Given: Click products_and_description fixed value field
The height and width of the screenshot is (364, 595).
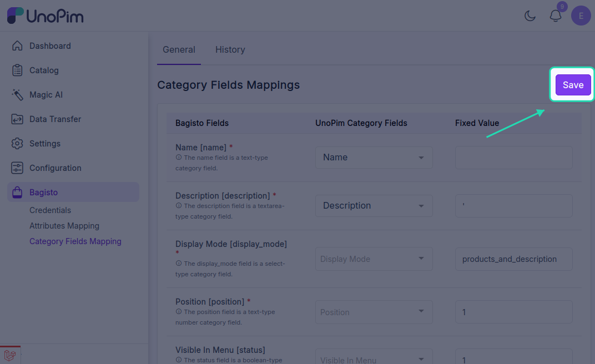Looking at the screenshot, I should click(514, 259).
